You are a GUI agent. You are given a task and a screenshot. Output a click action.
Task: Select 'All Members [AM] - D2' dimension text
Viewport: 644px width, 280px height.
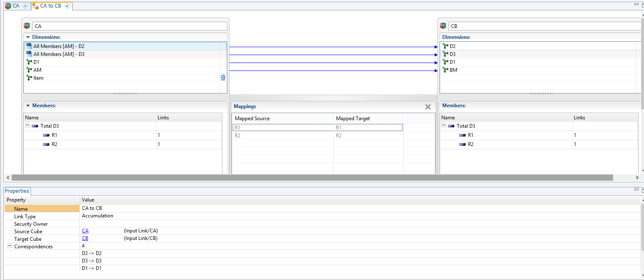pyautogui.click(x=59, y=46)
